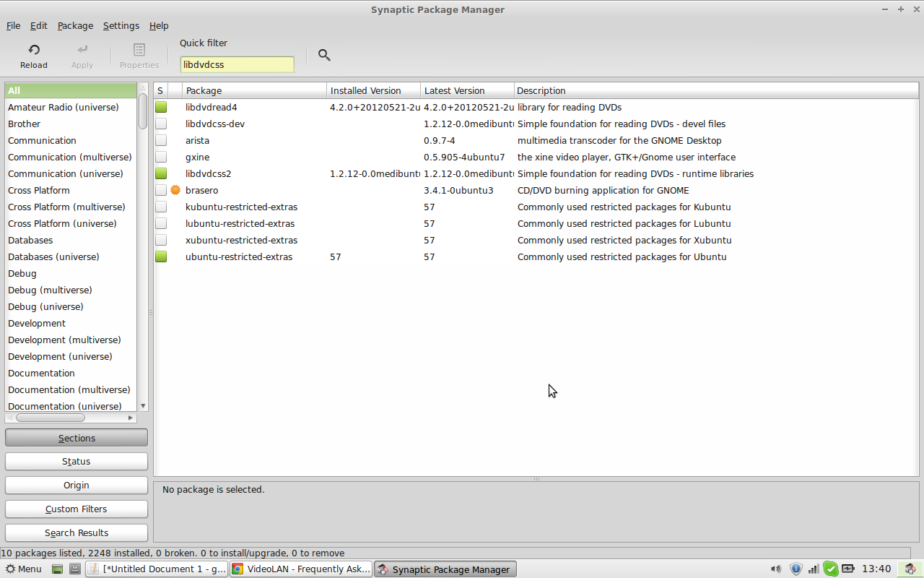Select the brasero package name
Image resolution: width=924 pixels, height=578 pixels.
[201, 190]
